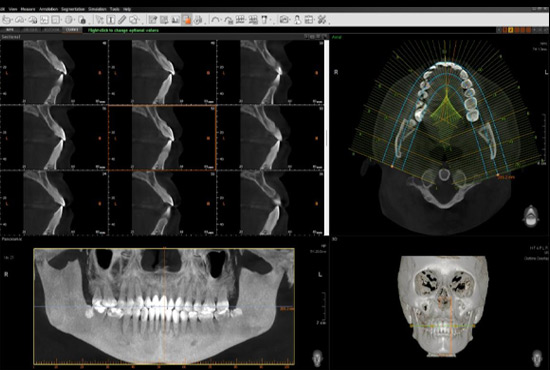Screen dimensions: 550x370
Task: Select the yellow highlighted layout preset button
Action: click(511, 30)
